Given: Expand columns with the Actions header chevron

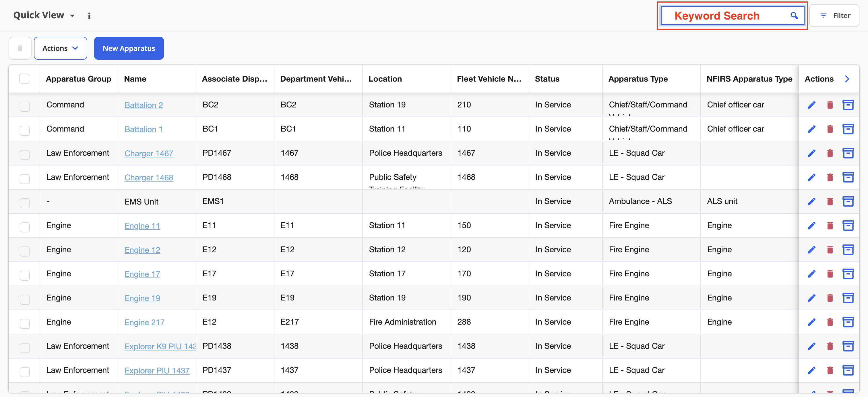Looking at the screenshot, I should [847, 79].
